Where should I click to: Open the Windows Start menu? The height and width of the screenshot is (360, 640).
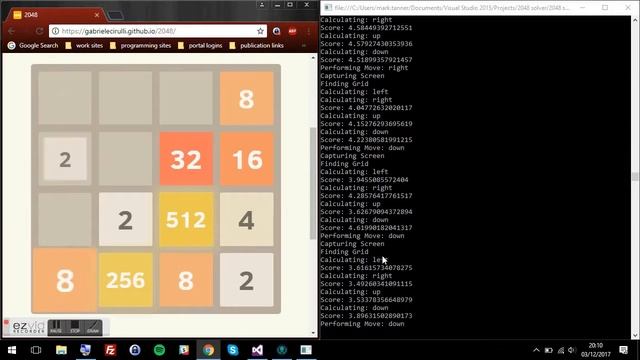pos(12,350)
